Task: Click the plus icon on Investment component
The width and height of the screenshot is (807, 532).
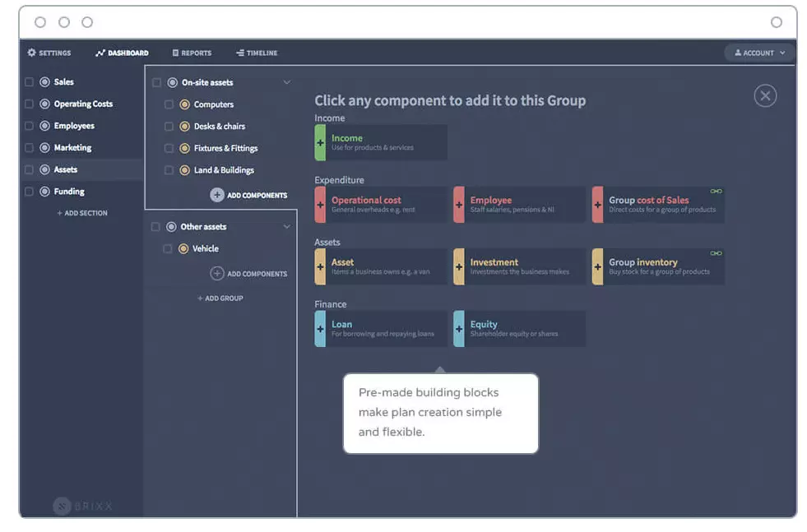Action: click(x=459, y=267)
